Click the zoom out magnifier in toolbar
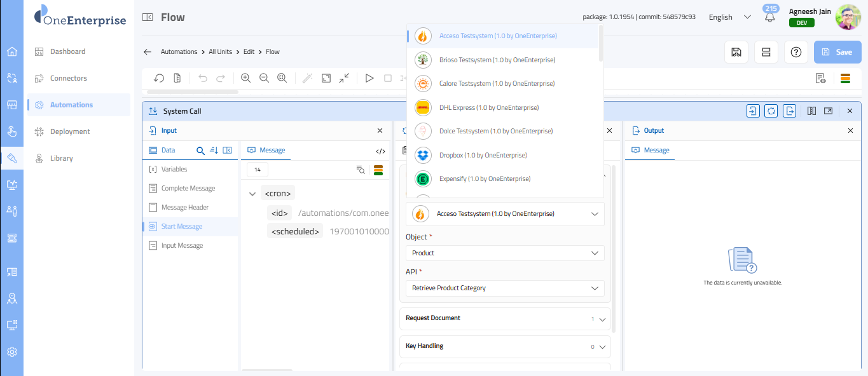This screenshot has width=868, height=376. pos(264,78)
